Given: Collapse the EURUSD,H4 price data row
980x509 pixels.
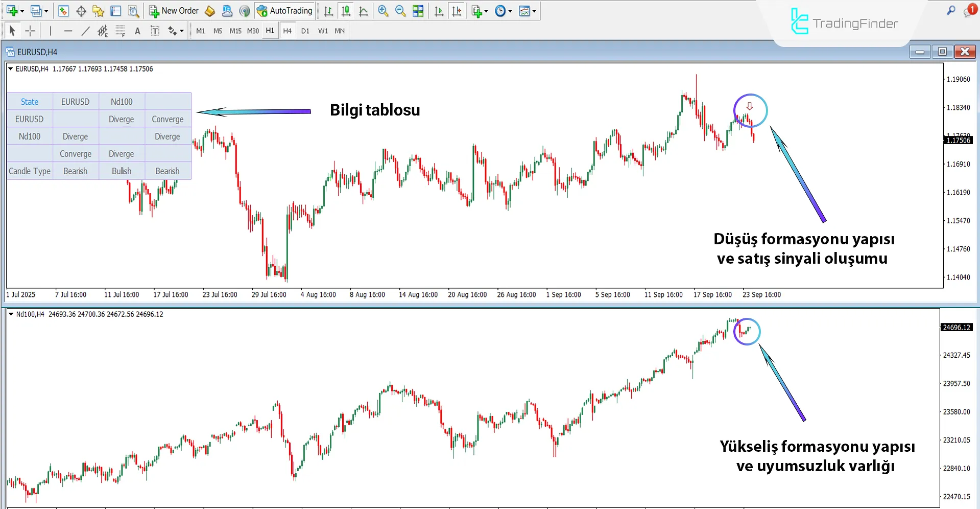Looking at the screenshot, I should click(x=11, y=68).
